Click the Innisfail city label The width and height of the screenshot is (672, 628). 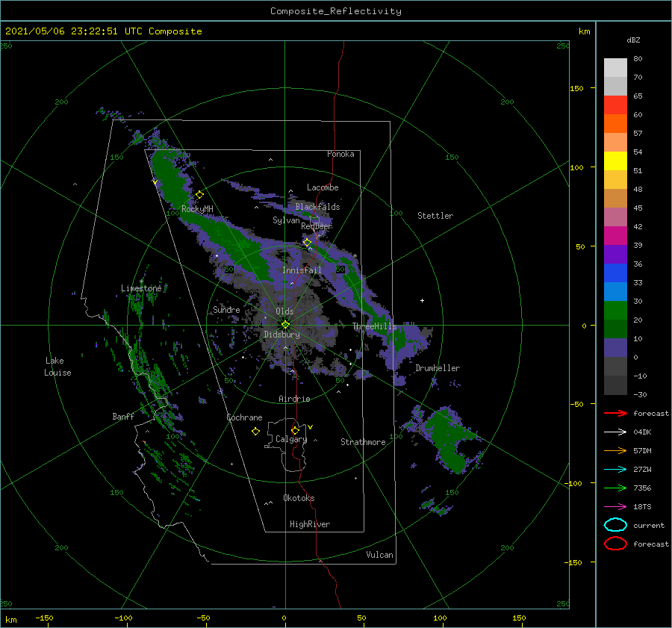(302, 270)
